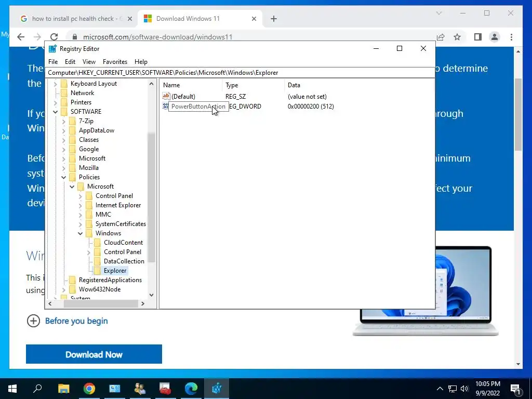This screenshot has width=532, height=399.
Task: Open File Explorer from the taskbar
Action: tap(63, 389)
